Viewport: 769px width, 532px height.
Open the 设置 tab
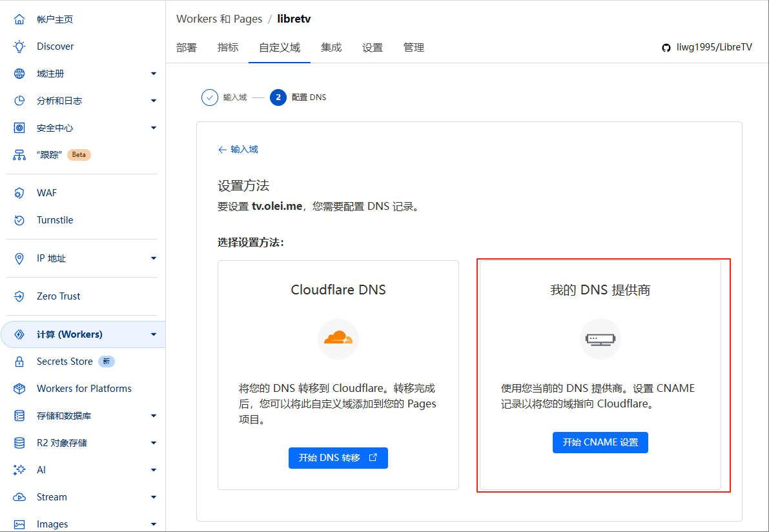[373, 48]
